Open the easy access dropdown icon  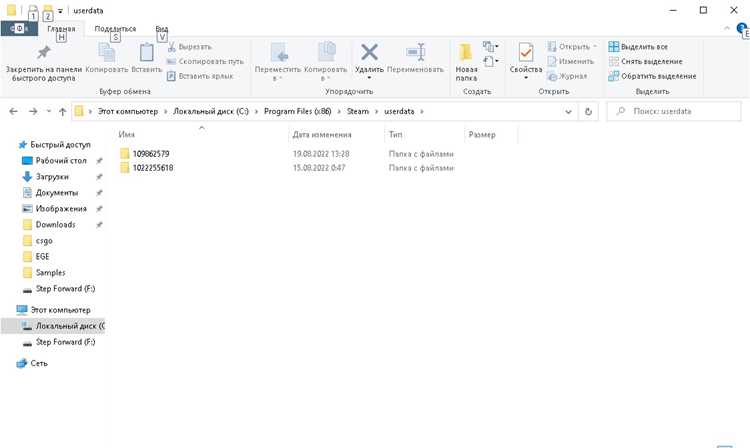(x=490, y=61)
